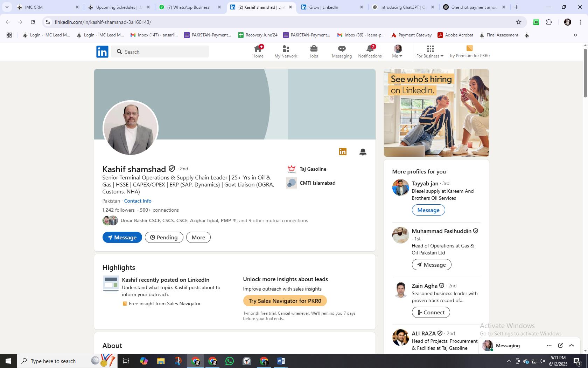
Task: Open a new browser tab
Action: coord(516,7)
